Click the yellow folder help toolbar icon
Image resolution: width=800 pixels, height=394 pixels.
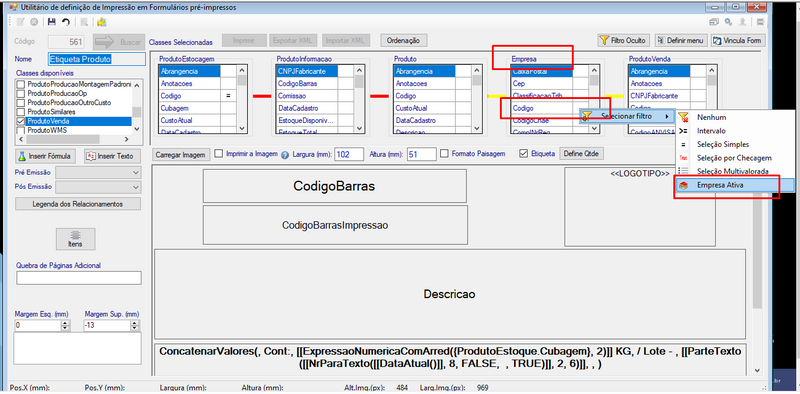[102, 22]
